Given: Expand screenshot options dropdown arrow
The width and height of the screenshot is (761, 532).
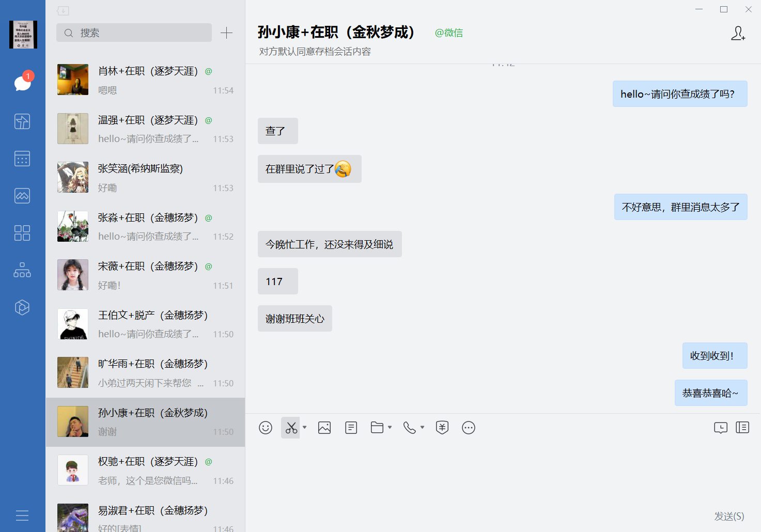Looking at the screenshot, I should click(x=305, y=427).
